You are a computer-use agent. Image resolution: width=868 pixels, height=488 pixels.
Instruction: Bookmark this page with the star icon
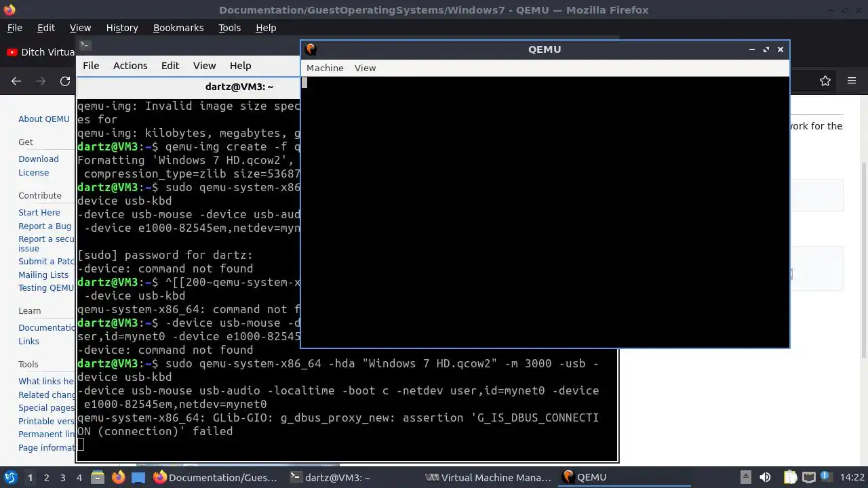point(825,81)
